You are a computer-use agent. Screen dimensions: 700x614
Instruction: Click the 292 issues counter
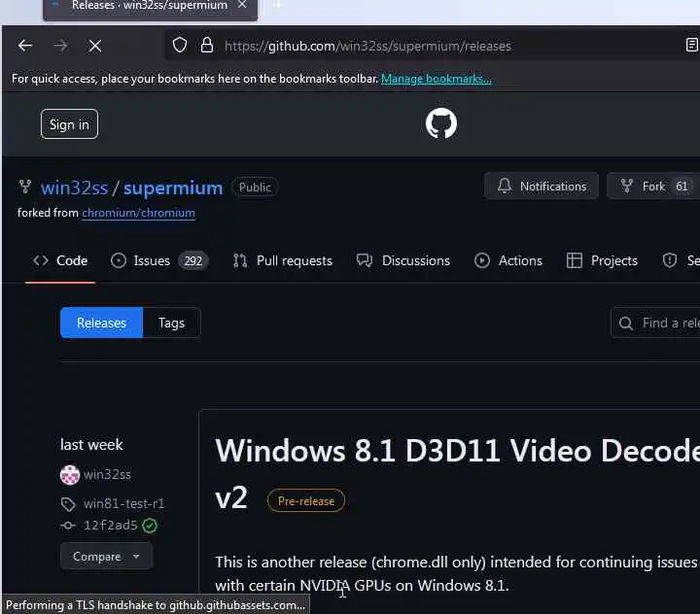coord(193,260)
